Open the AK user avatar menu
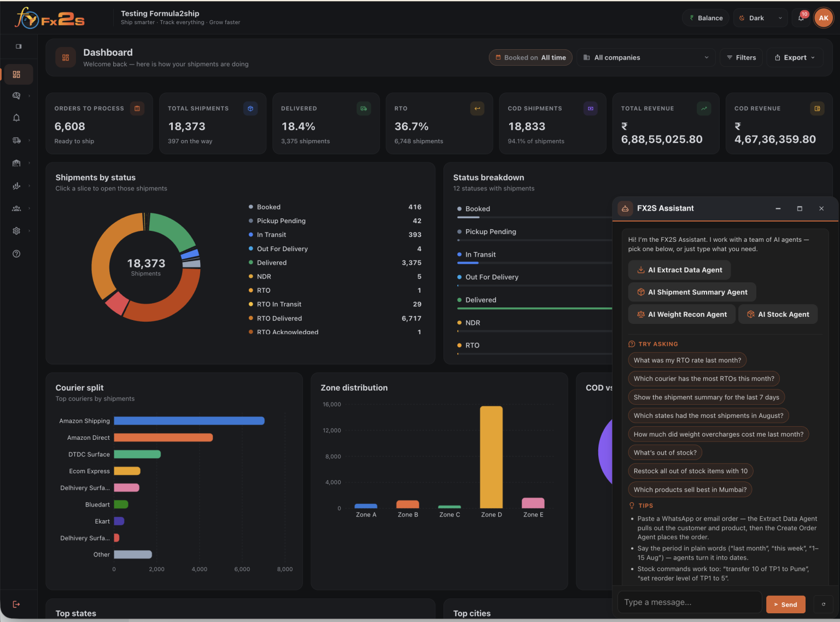 pyautogui.click(x=824, y=18)
